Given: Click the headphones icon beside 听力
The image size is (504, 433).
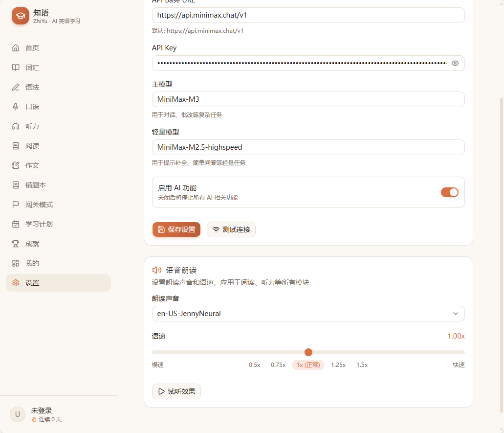Looking at the screenshot, I should click(x=16, y=126).
